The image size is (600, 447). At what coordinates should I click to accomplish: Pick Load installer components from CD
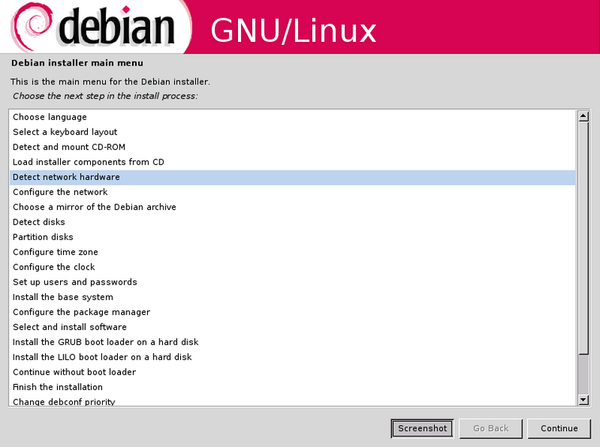click(292, 162)
